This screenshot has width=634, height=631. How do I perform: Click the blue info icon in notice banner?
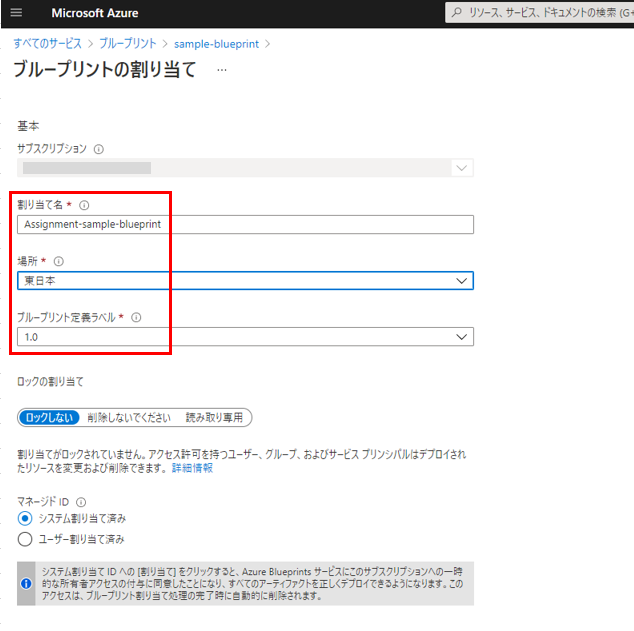coord(26,583)
